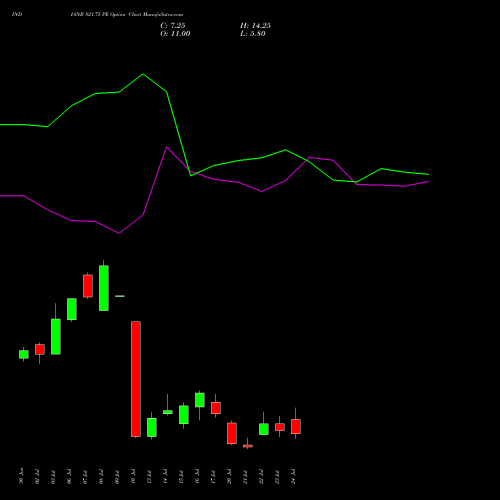Select the red candle on 20 Jul
500x500 pixels.
coord(232,433)
